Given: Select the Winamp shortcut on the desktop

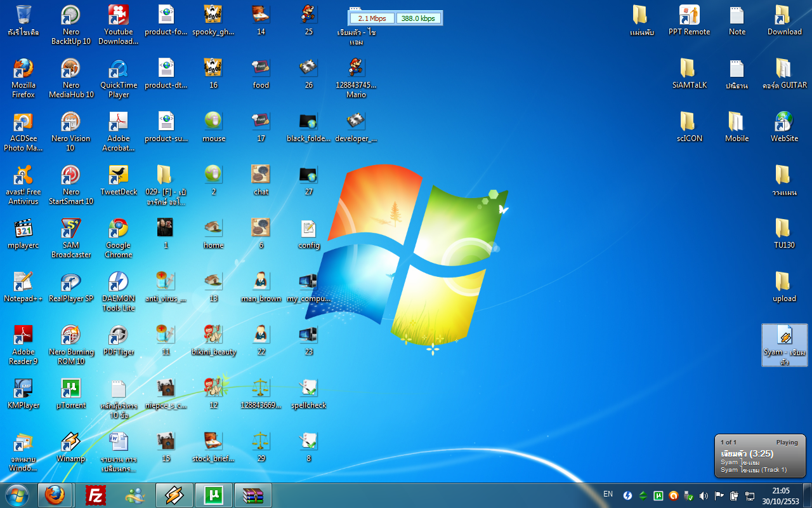Looking at the screenshot, I should coord(70,446).
